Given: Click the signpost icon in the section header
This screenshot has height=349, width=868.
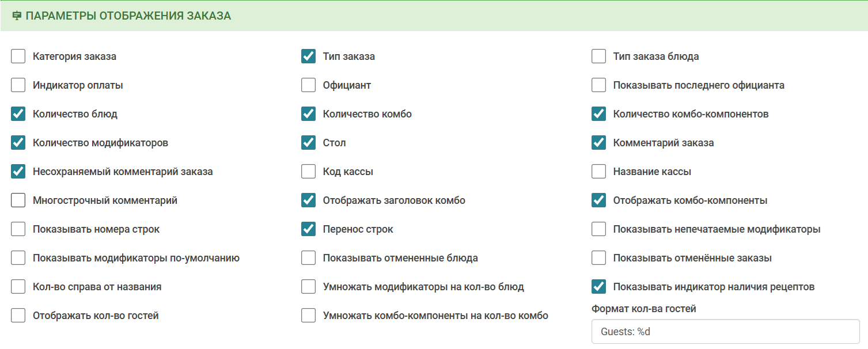Looking at the screenshot, I should click(17, 16).
